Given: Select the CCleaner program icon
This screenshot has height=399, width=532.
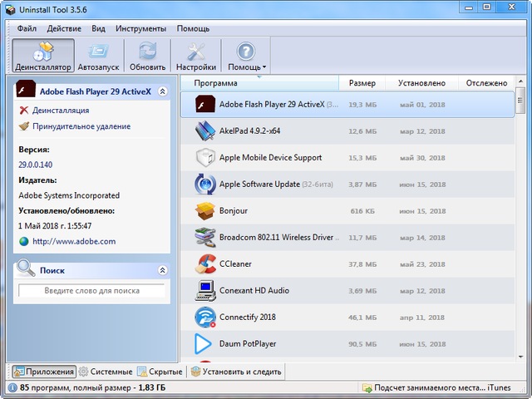Looking at the screenshot, I should (205, 264).
